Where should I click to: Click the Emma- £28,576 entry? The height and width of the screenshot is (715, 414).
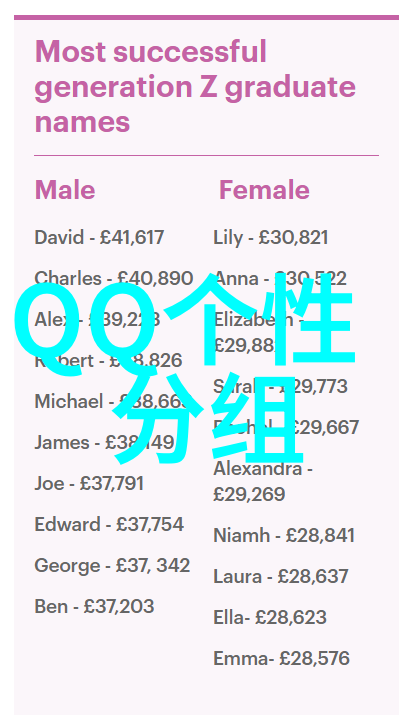pyautogui.click(x=281, y=658)
